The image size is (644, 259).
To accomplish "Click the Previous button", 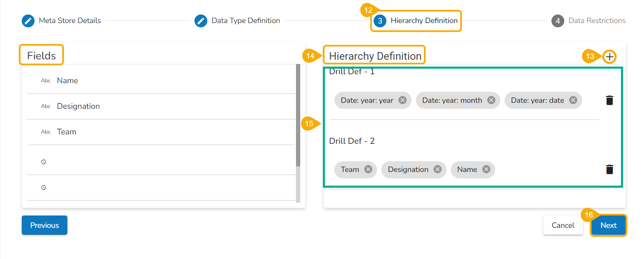I will (x=44, y=225).
